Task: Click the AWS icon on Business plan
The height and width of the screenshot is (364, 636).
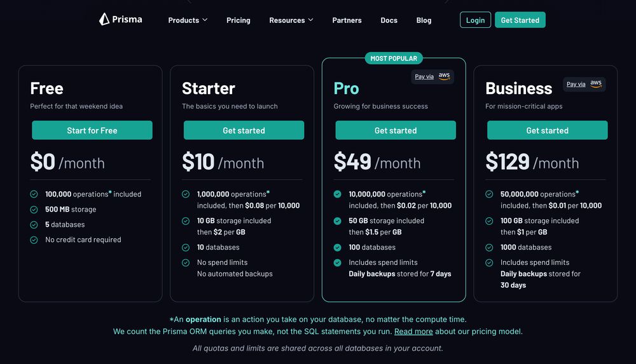Action: point(596,84)
